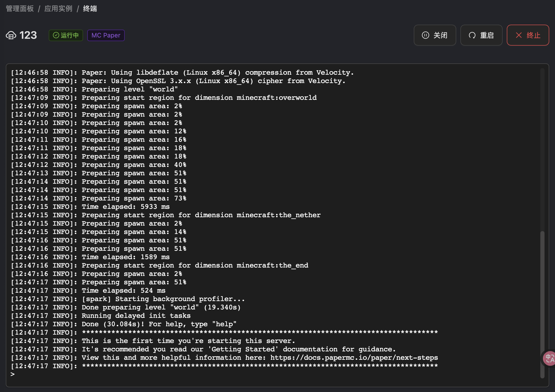This screenshot has height=392, width=555.
Task: Click the pause icon in 关闭 button
Action: click(425, 35)
